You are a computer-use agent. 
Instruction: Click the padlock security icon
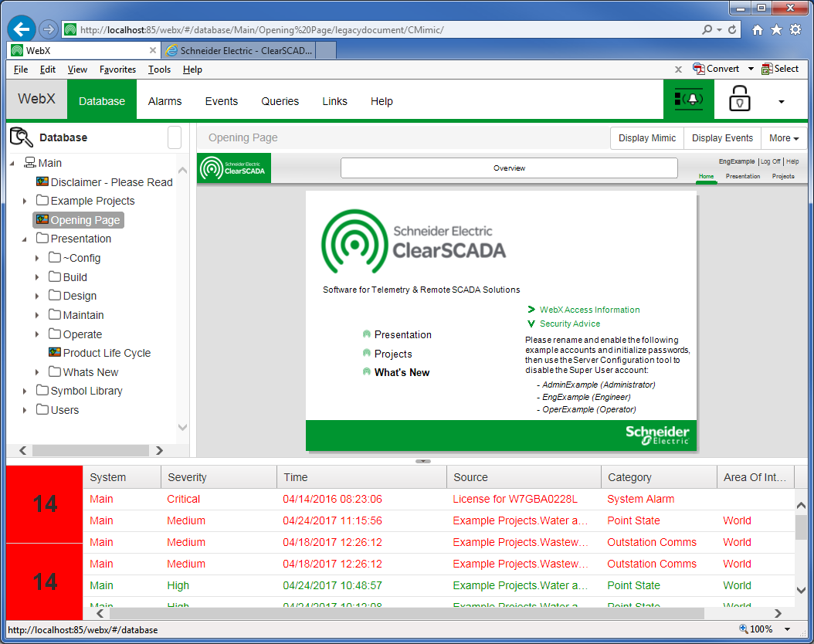(739, 100)
